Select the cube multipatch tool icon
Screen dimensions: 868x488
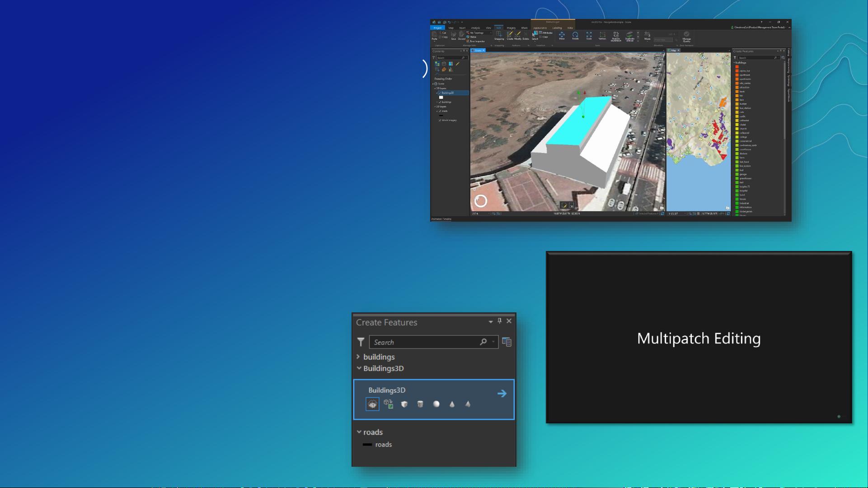pos(404,404)
